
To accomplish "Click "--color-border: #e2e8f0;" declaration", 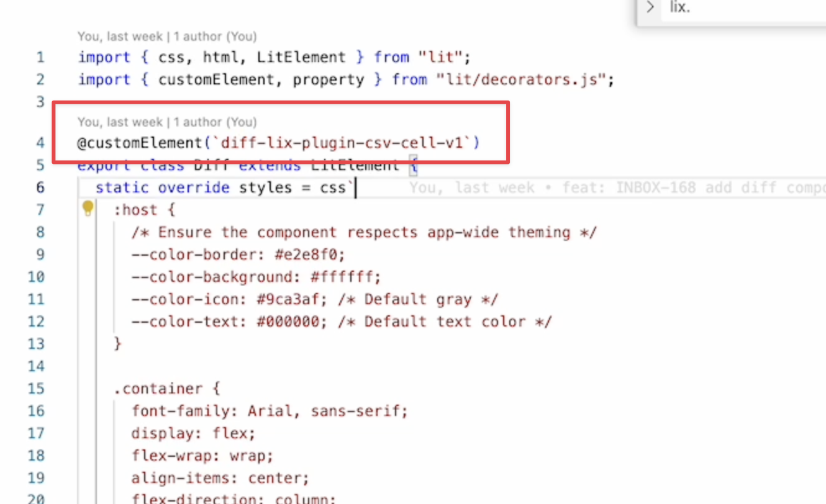I will (238, 254).
